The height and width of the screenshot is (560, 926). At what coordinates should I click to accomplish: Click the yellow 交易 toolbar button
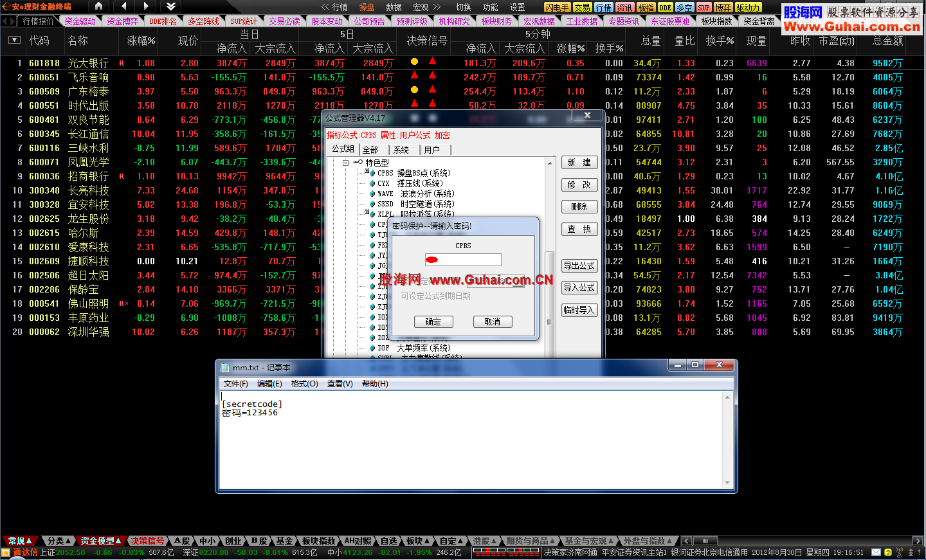pos(582,8)
